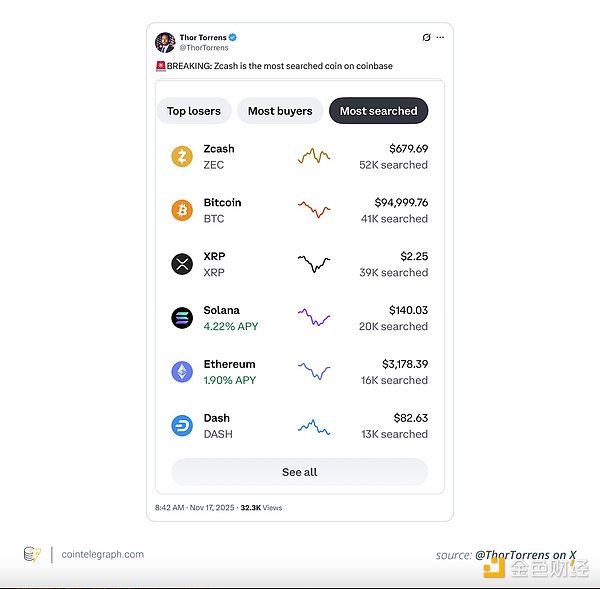Click the blue verified badge

pos(234,37)
